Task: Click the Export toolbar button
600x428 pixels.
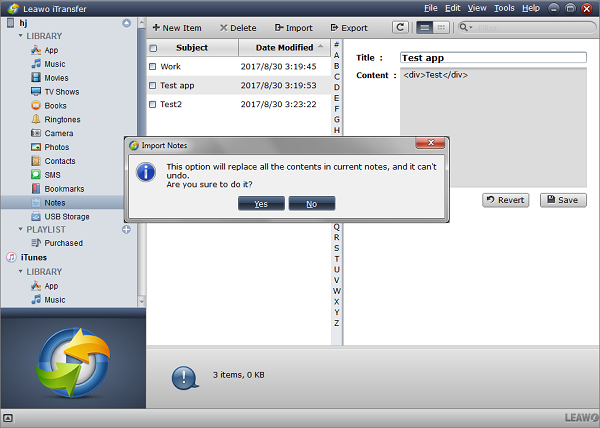Action: tap(349, 28)
